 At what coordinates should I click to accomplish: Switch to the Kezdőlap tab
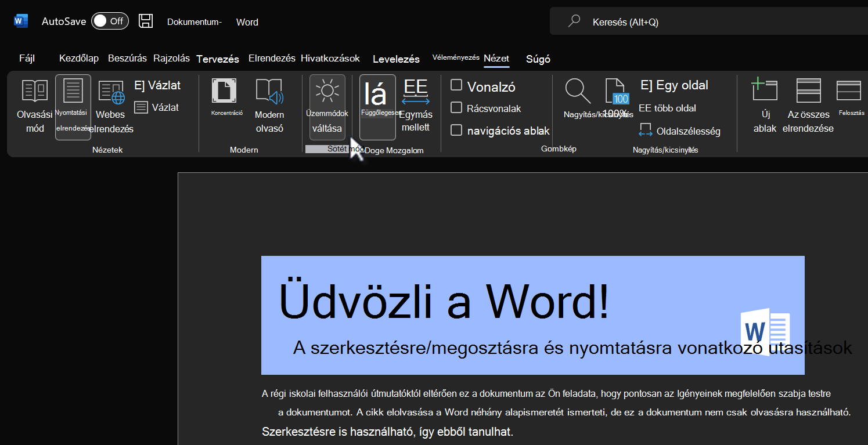click(x=79, y=59)
